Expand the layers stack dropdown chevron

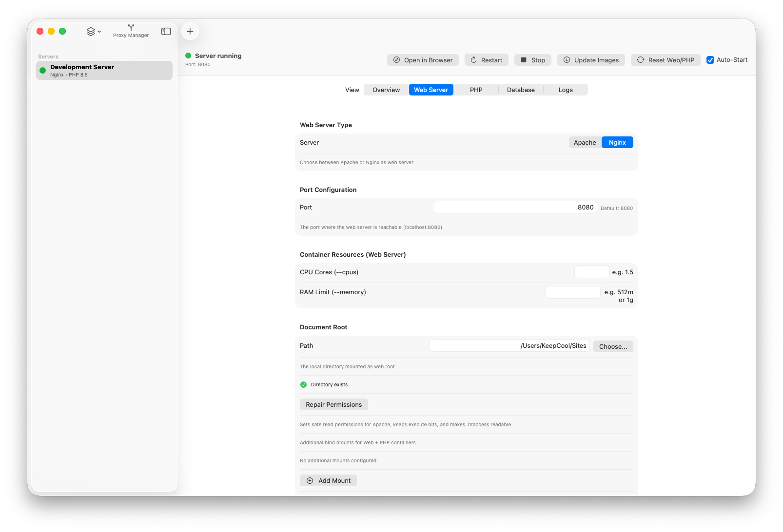(x=99, y=31)
